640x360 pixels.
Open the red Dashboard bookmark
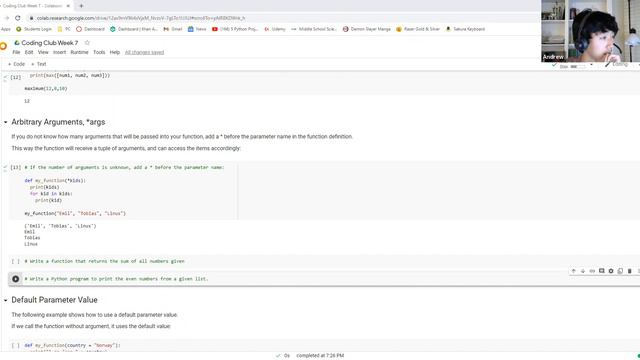[90, 29]
